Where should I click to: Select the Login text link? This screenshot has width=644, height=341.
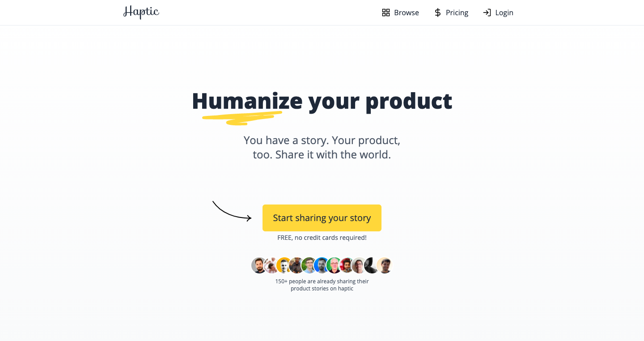504,13
